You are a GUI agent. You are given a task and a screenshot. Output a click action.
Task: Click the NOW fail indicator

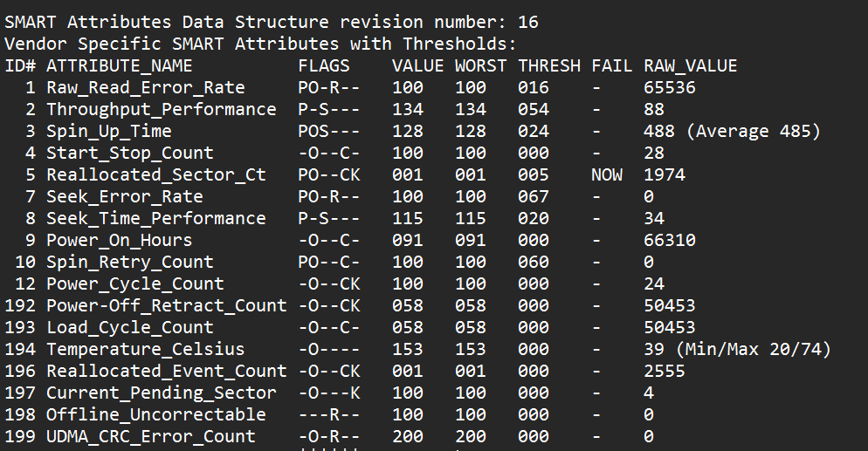point(607,174)
